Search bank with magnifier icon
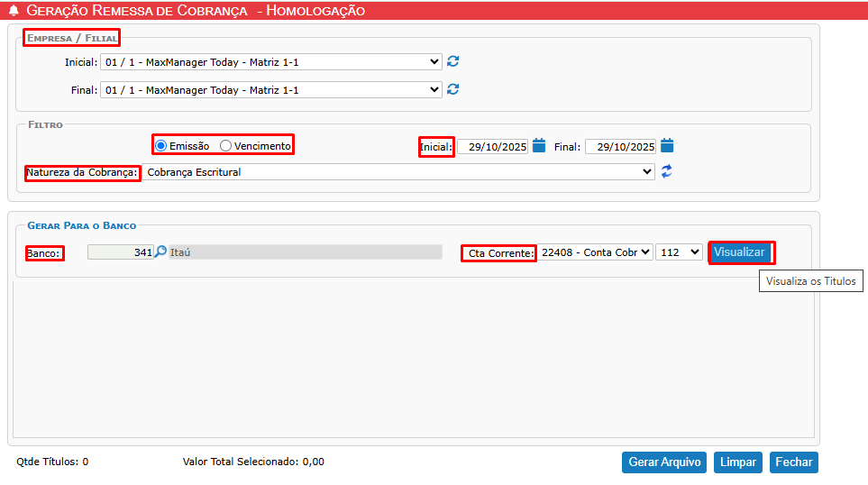The width and height of the screenshot is (868, 485). (x=161, y=252)
